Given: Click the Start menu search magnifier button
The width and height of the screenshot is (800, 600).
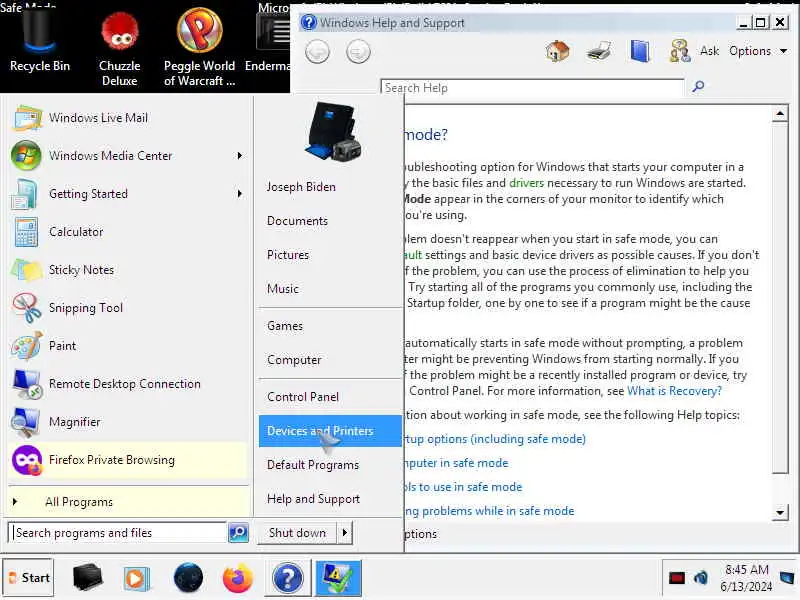Looking at the screenshot, I should pyautogui.click(x=238, y=533).
